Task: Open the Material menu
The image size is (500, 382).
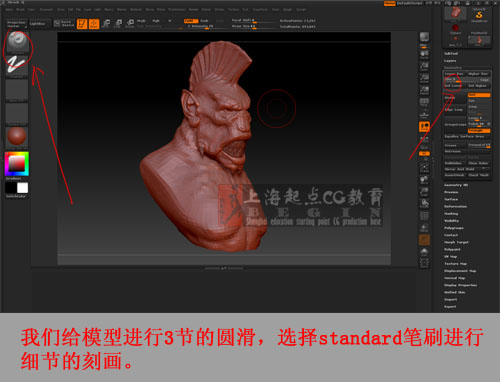Action: coord(136,10)
